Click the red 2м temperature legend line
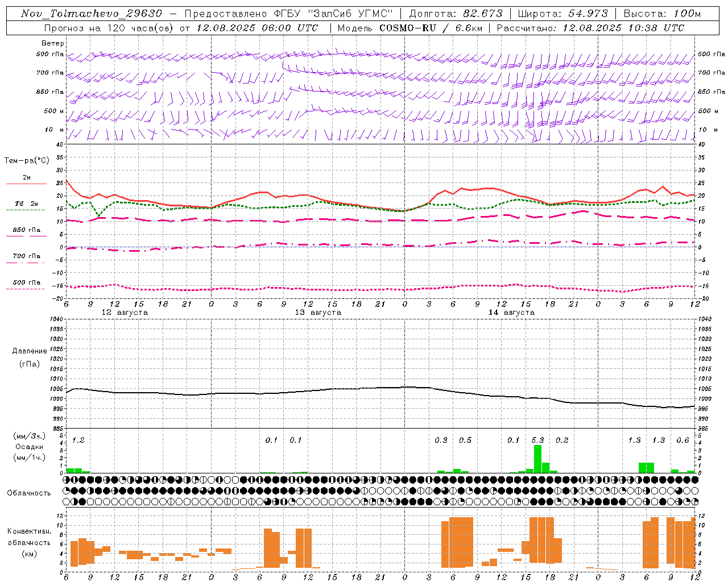Image resolution: width=728 pixels, height=582 pixels. point(26,184)
